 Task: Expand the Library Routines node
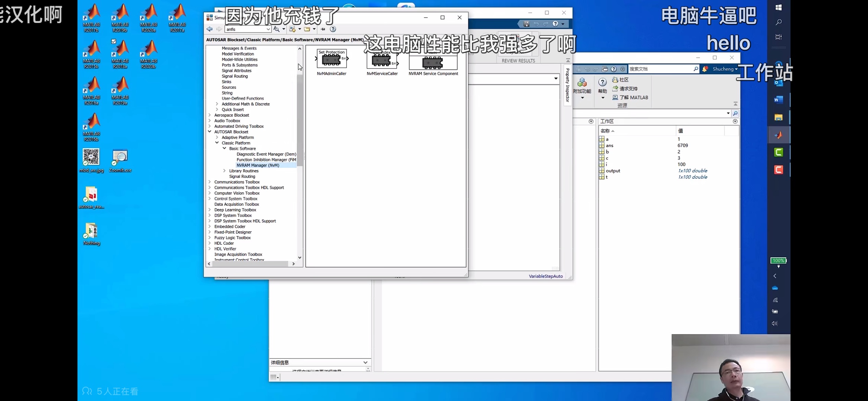[225, 171]
